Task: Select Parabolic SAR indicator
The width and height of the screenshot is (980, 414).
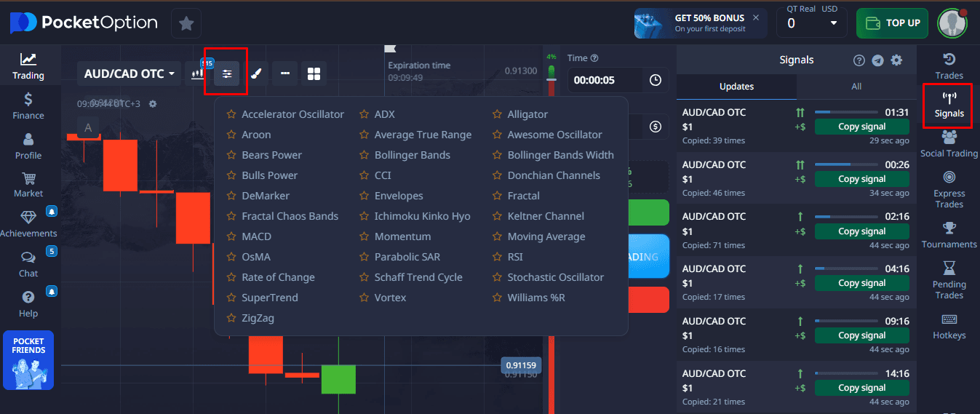Action: click(x=407, y=257)
